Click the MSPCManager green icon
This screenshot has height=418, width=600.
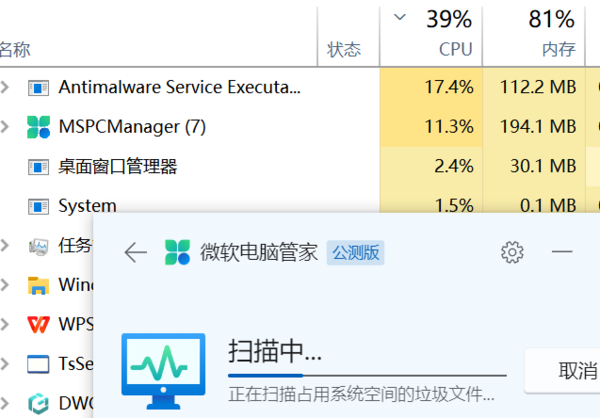click(x=39, y=127)
